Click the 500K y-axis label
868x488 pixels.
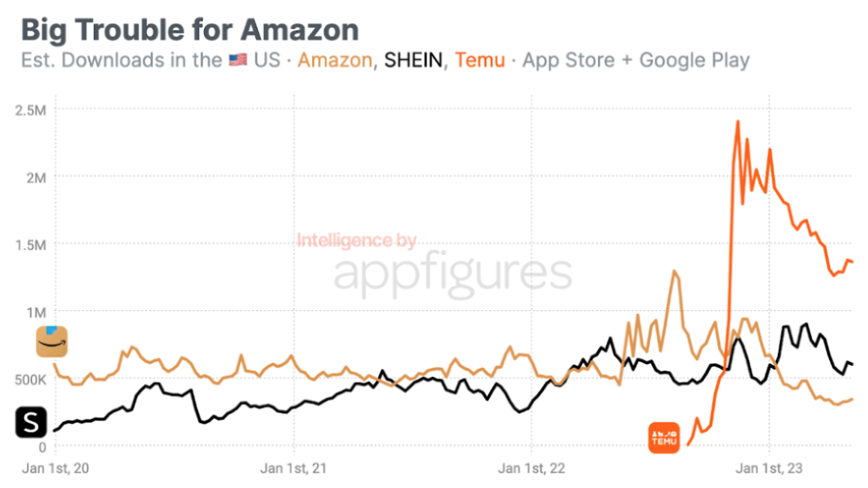pyautogui.click(x=31, y=379)
